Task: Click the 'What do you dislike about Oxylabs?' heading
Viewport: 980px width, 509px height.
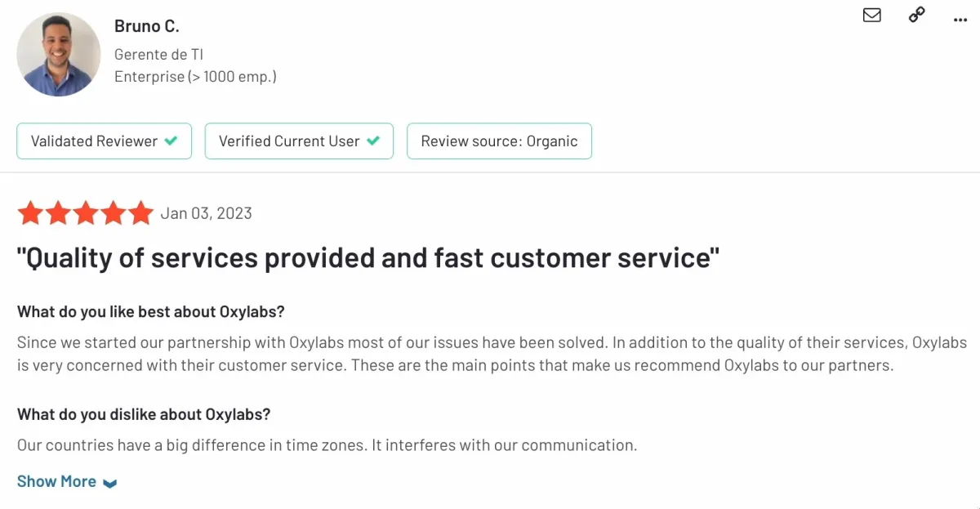Action: (x=144, y=414)
